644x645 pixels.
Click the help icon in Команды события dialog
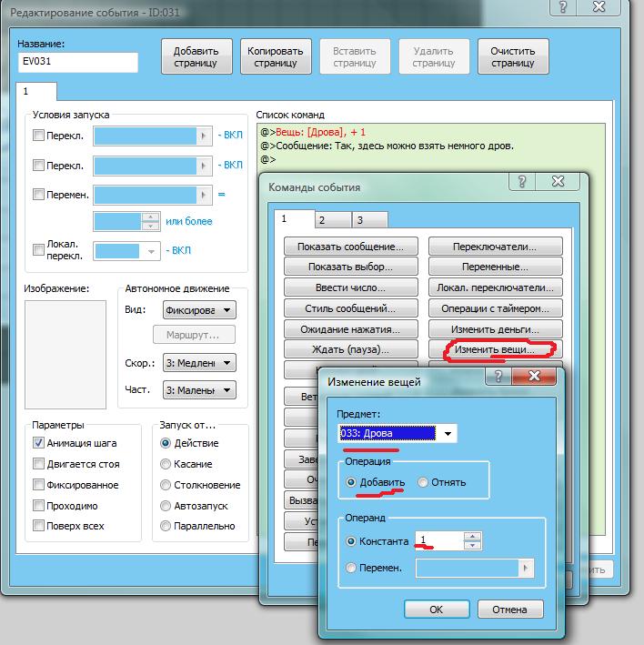pyautogui.click(x=525, y=182)
